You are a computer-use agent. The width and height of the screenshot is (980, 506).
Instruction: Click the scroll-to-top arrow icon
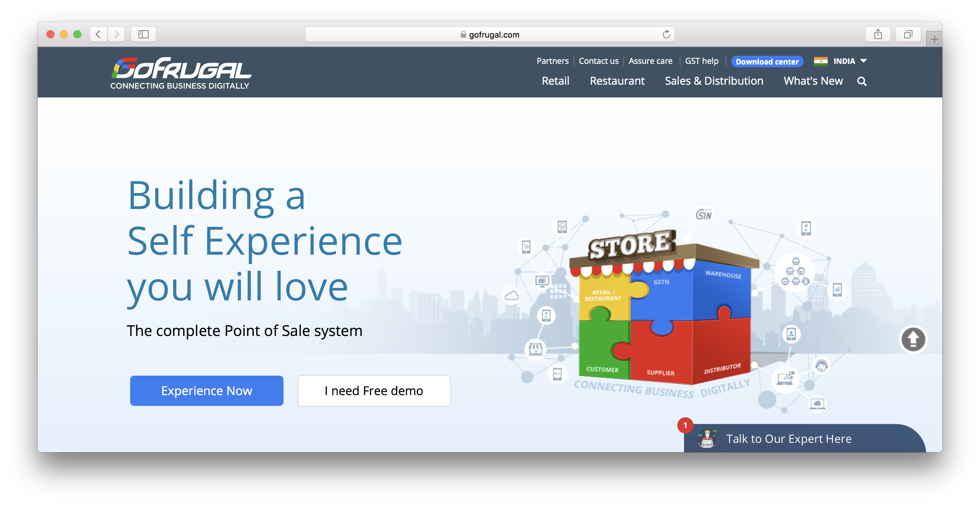point(913,339)
